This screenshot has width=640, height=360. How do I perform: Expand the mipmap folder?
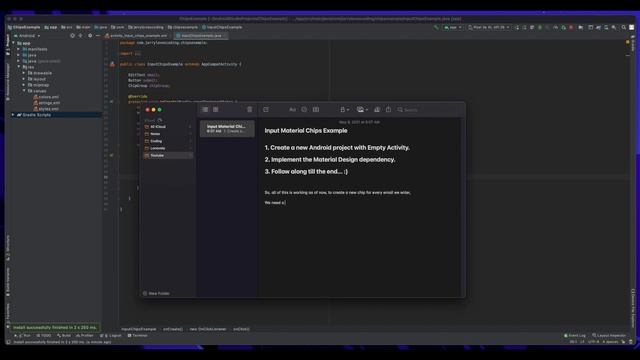(24, 85)
